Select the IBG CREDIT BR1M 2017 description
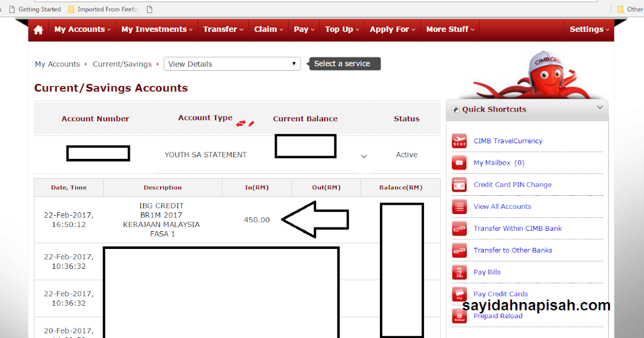The height and width of the screenshot is (338, 644). (161, 220)
